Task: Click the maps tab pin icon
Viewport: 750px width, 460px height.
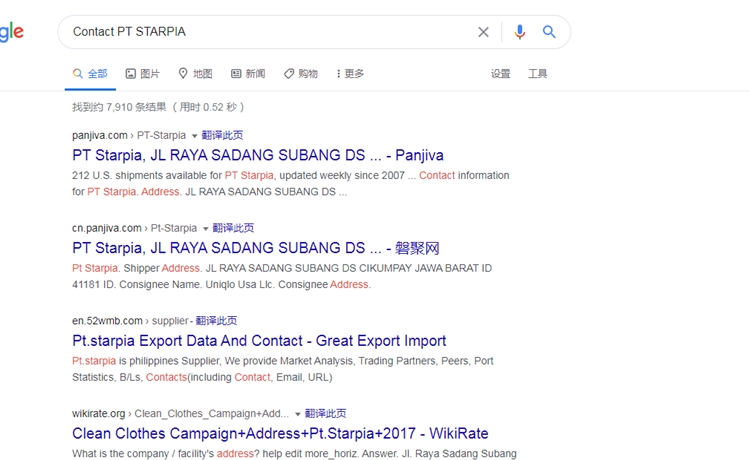Action: tap(183, 74)
